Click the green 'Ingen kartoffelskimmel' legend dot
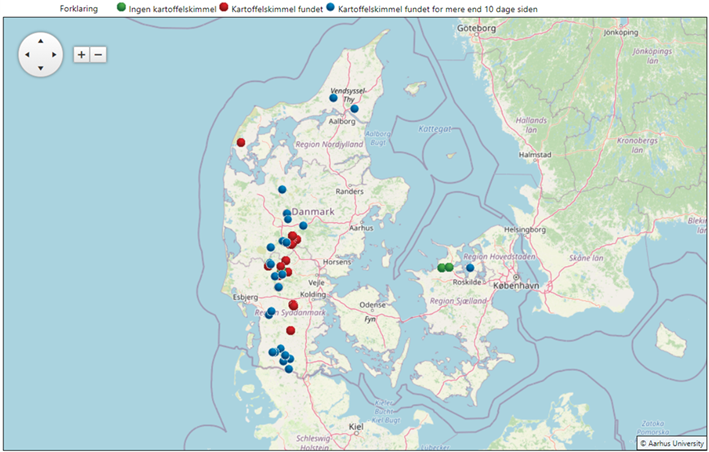 pos(121,7)
